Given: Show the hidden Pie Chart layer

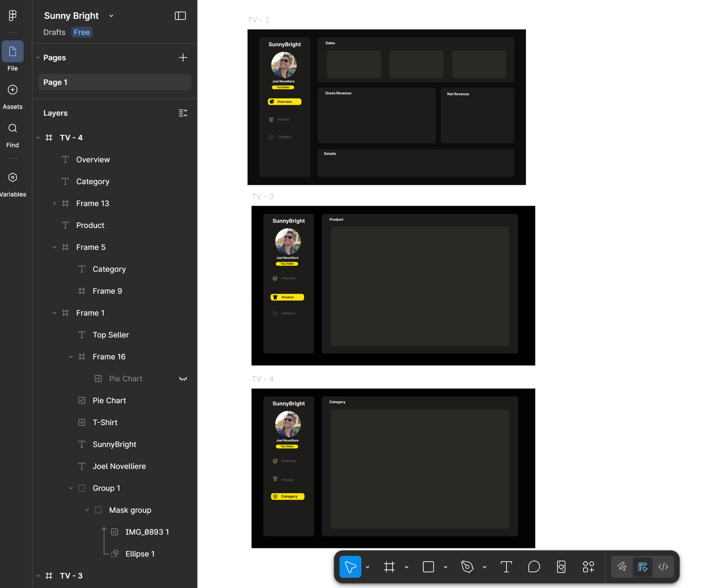Looking at the screenshot, I should click(x=183, y=379).
